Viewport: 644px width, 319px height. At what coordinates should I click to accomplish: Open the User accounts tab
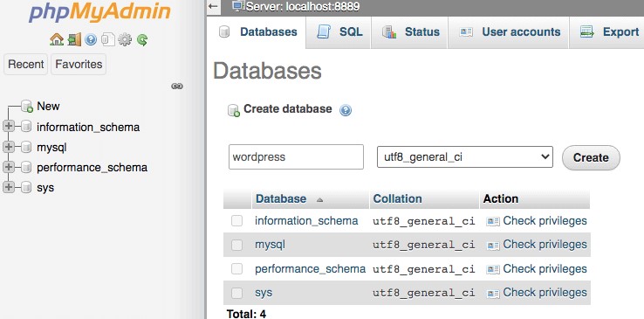(x=509, y=32)
